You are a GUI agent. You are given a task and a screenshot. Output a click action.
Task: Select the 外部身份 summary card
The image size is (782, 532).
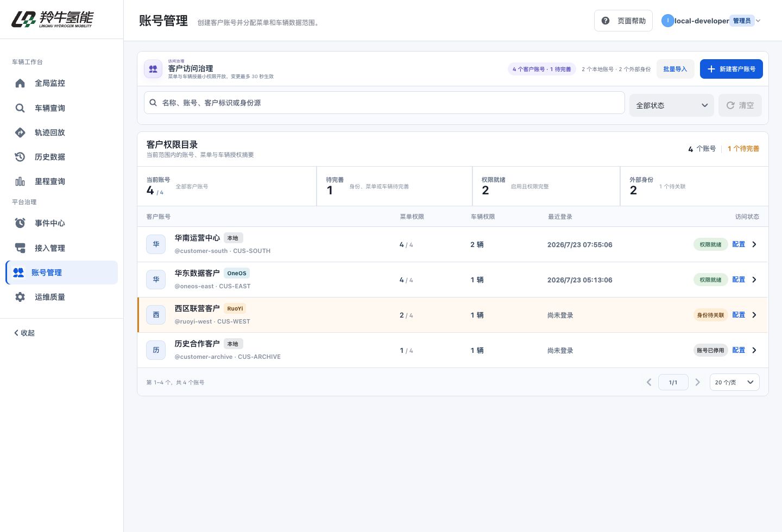(695, 186)
